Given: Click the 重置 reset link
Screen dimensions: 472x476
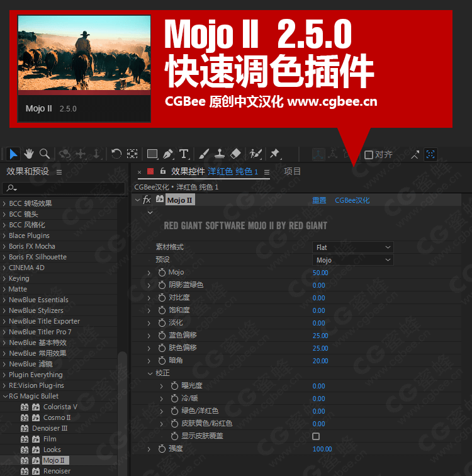Looking at the screenshot, I should pyautogui.click(x=319, y=200).
